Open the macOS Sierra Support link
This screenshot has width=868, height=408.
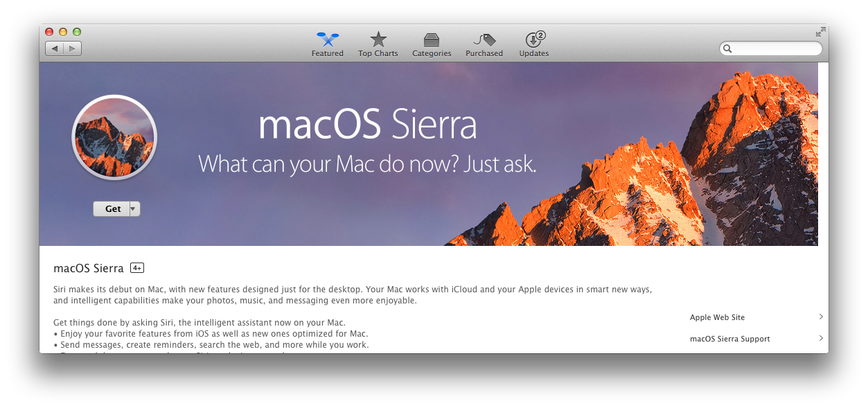(x=730, y=339)
